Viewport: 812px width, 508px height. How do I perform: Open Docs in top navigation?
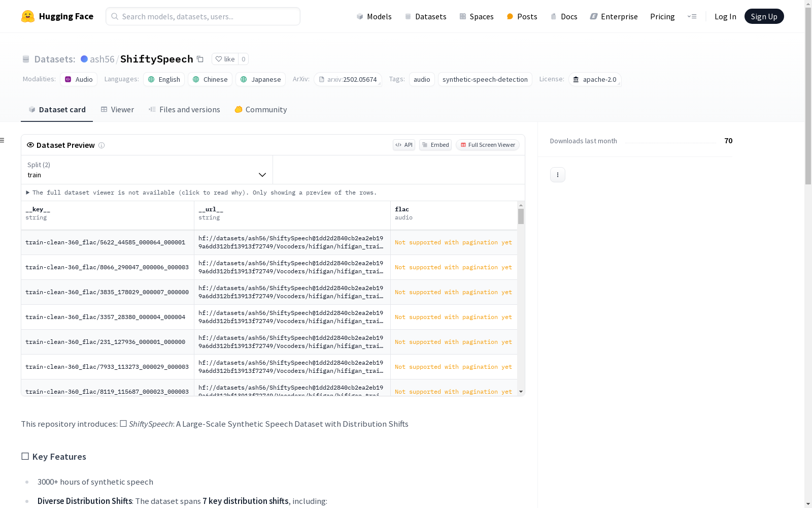564,16
